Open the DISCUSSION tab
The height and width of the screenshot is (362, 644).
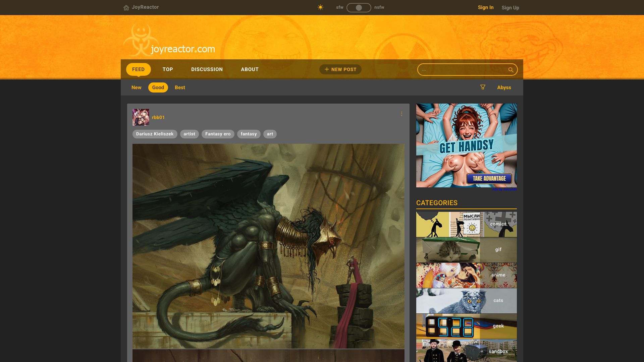(x=207, y=69)
